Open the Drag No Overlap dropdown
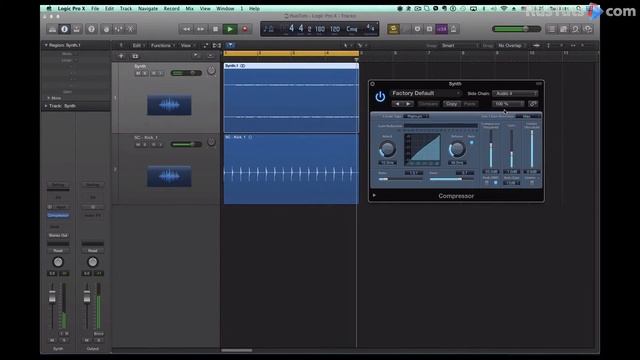This screenshot has width=640, height=360. (511, 45)
